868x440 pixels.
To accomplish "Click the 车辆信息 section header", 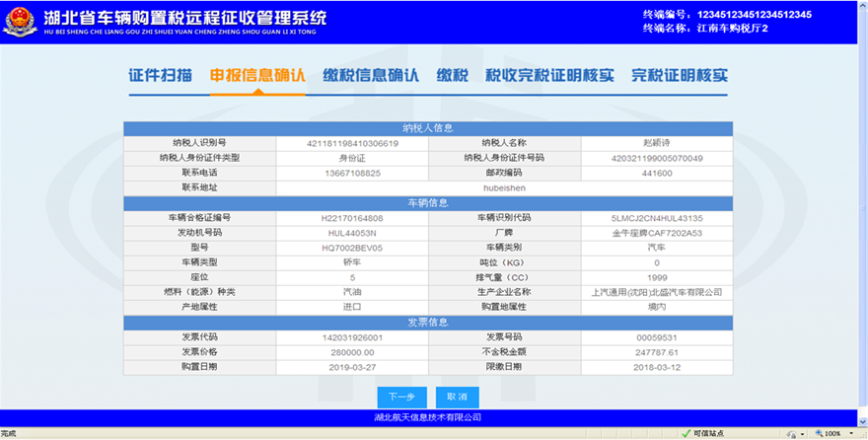I will pos(428,203).
